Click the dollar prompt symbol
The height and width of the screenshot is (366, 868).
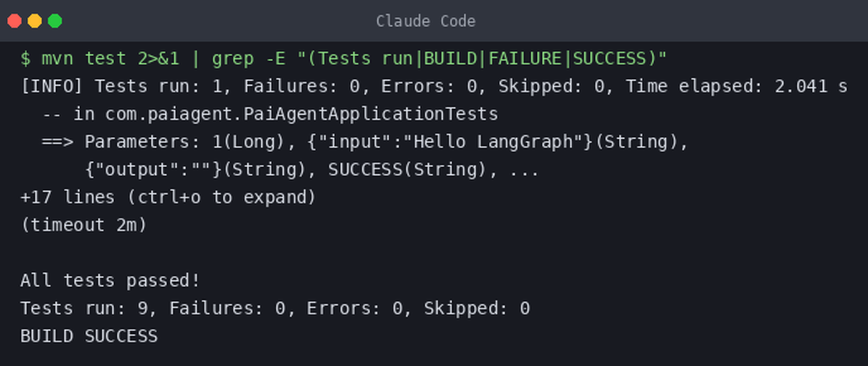point(25,59)
